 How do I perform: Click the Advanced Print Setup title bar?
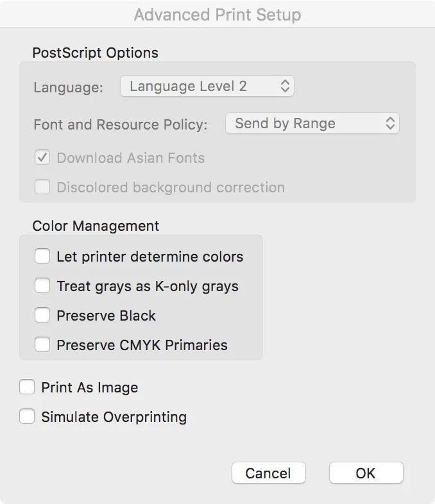tap(217, 14)
